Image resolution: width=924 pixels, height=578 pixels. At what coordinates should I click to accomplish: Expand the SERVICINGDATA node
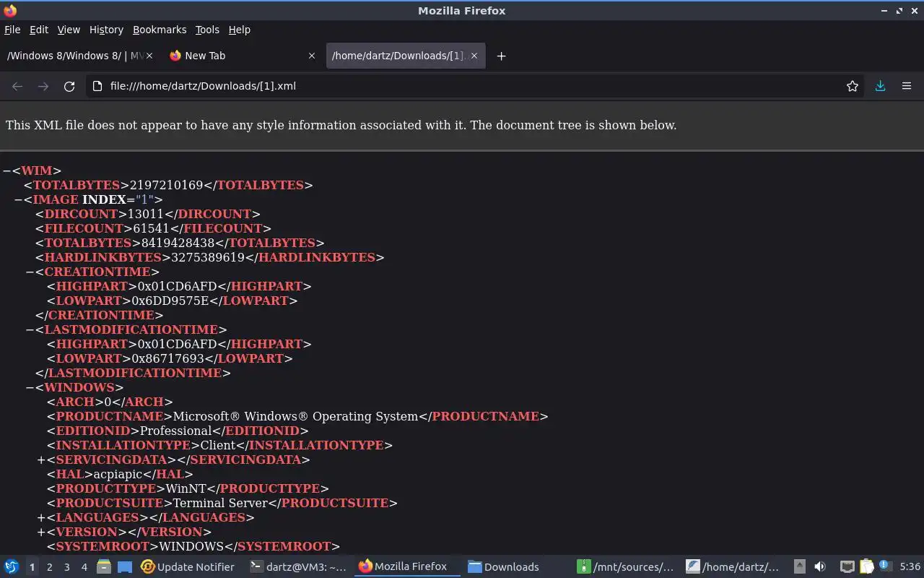[x=41, y=460]
